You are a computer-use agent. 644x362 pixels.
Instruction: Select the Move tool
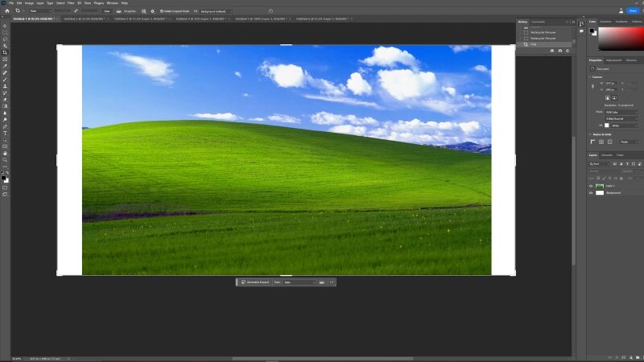pyautogui.click(x=5, y=26)
